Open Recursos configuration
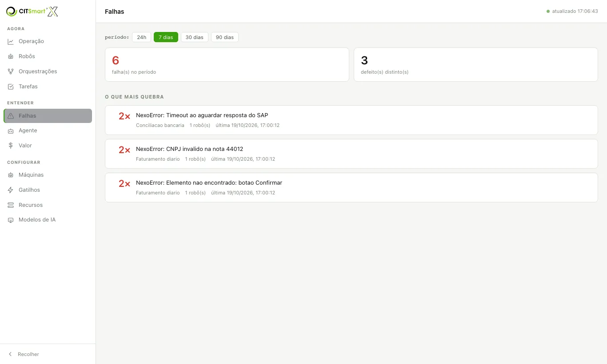 (x=48, y=205)
